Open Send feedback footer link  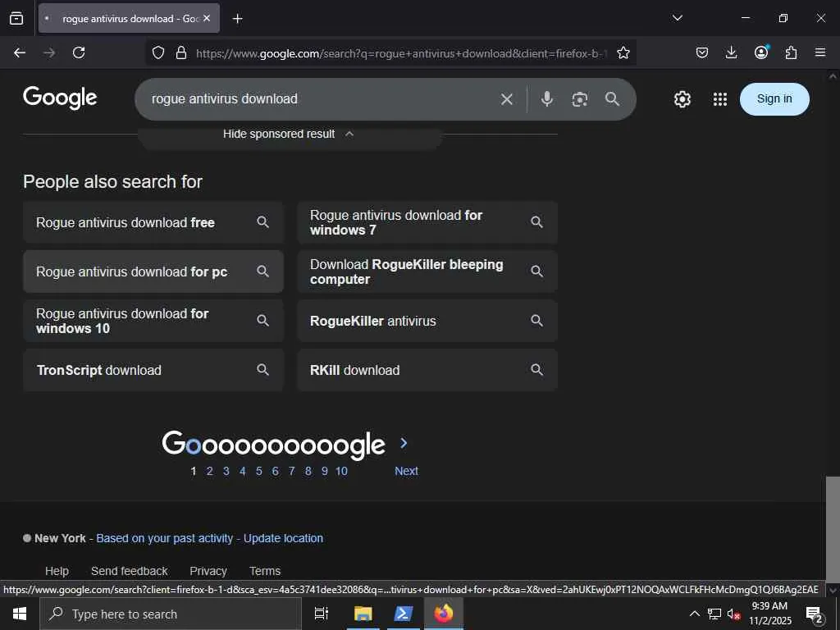[129, 571]
